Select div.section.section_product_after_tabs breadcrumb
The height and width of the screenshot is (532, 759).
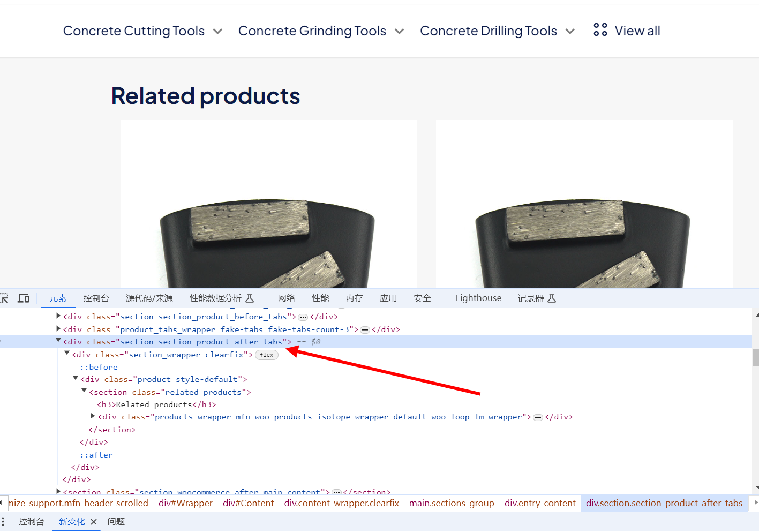coord(664,504)
